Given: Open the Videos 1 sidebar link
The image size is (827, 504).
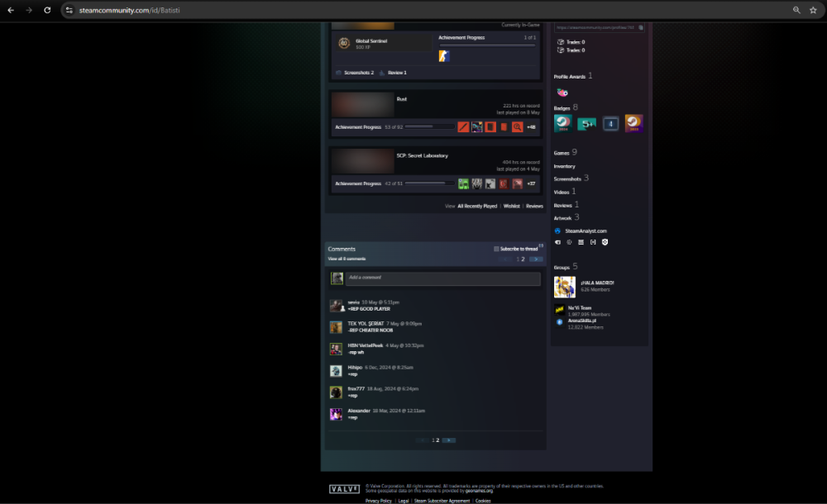Looking at the screenshot, I should point(565,192).
